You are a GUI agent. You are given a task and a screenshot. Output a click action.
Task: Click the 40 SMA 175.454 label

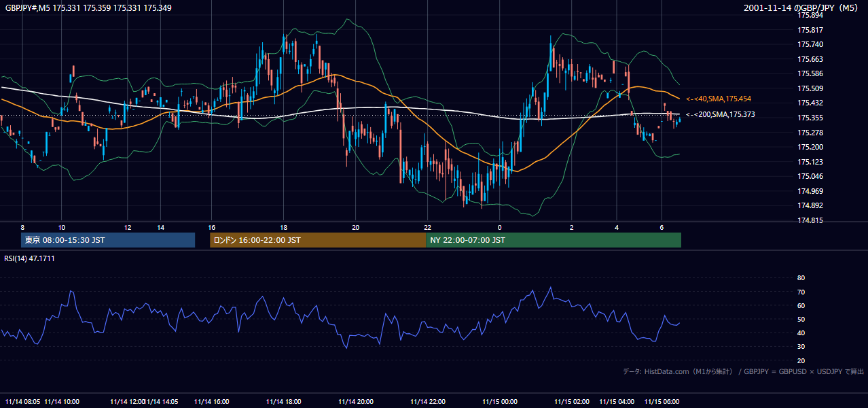pyautogui.click(x=719, y=99)
